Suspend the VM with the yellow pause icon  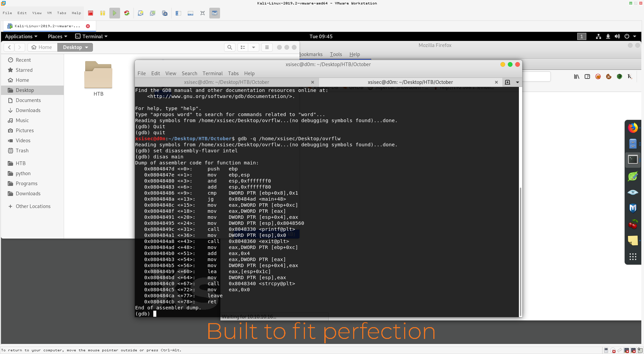pyautogui.click(x=103, y=13)
